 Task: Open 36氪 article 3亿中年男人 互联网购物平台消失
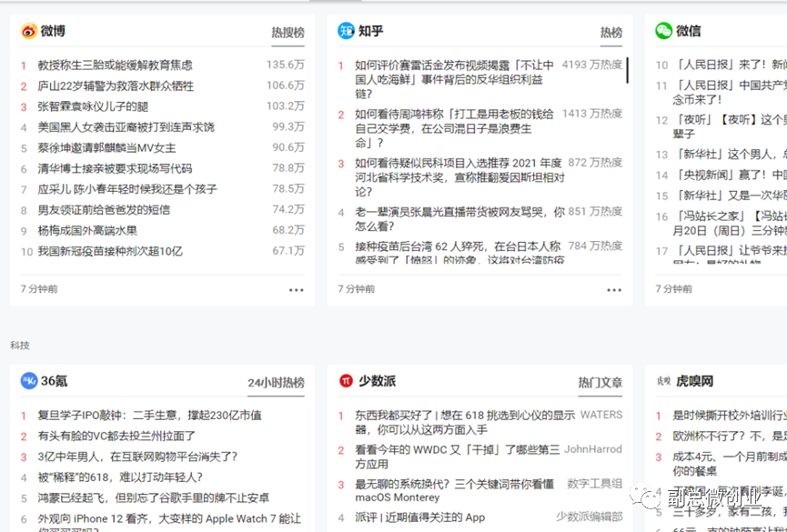point(137,457)
